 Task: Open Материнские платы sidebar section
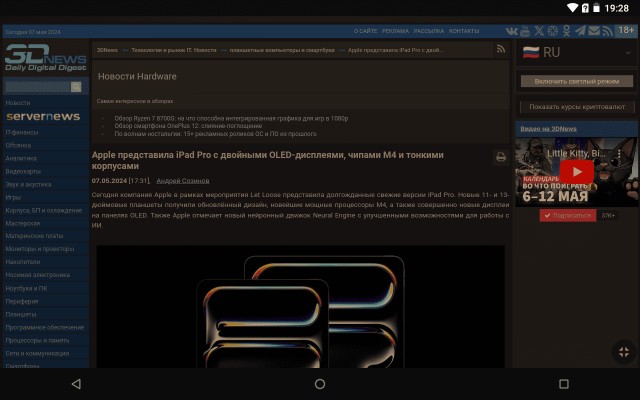(x=34, y=236)
